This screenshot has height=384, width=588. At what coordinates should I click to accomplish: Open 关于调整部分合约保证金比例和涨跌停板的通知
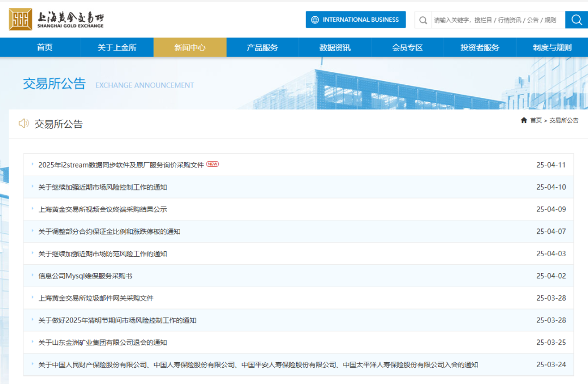(x=109, y=232)
